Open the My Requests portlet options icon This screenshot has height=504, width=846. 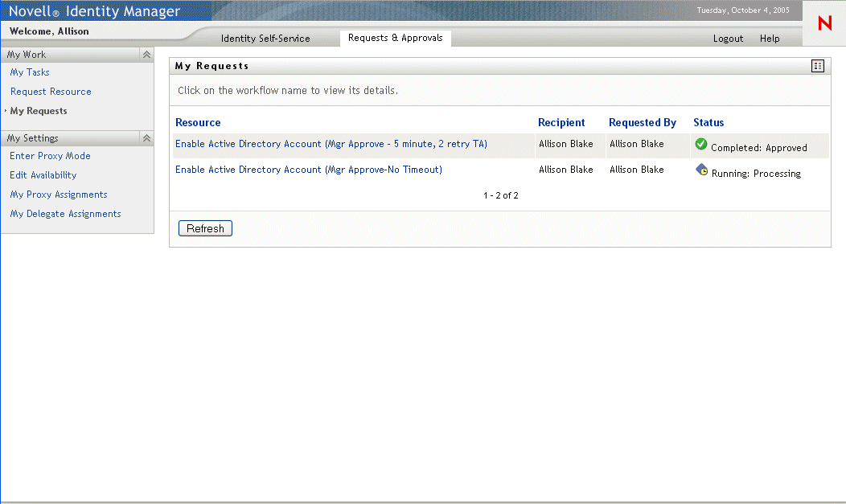[818, 65]
